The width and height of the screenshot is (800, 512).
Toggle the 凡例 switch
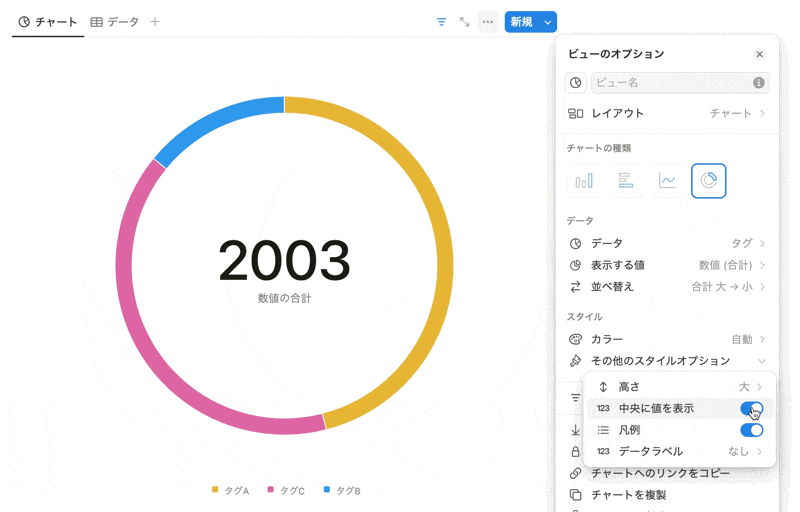752,430
